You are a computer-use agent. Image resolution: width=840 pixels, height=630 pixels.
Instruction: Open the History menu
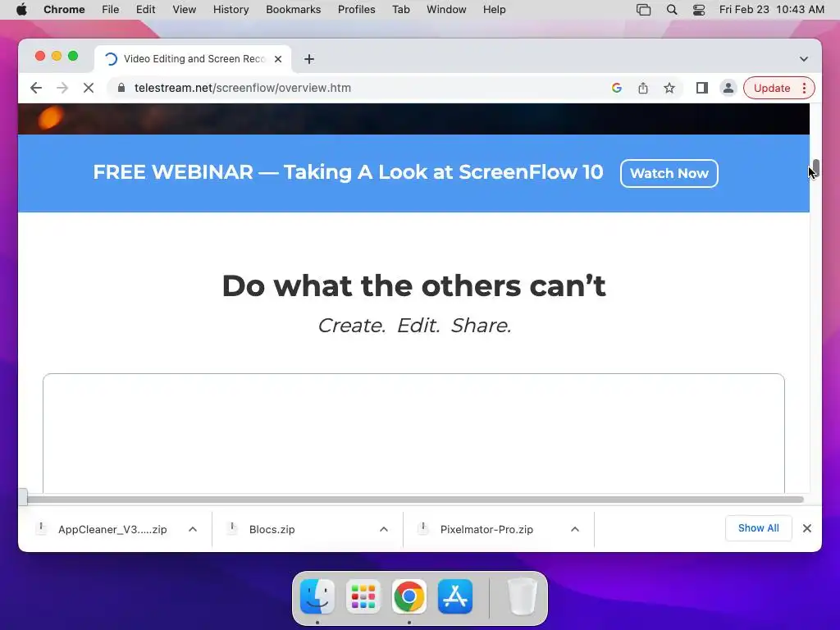click(231, 10)
